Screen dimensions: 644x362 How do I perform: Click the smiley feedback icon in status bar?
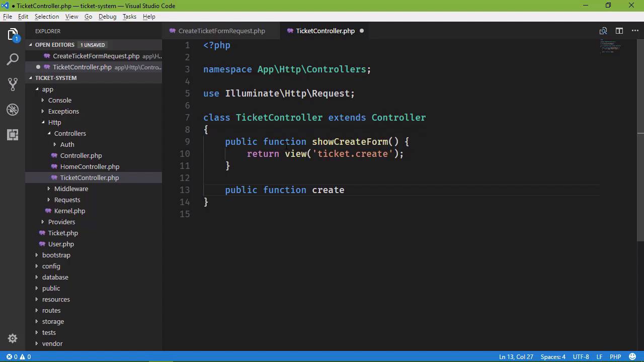(x=632, y=356)
